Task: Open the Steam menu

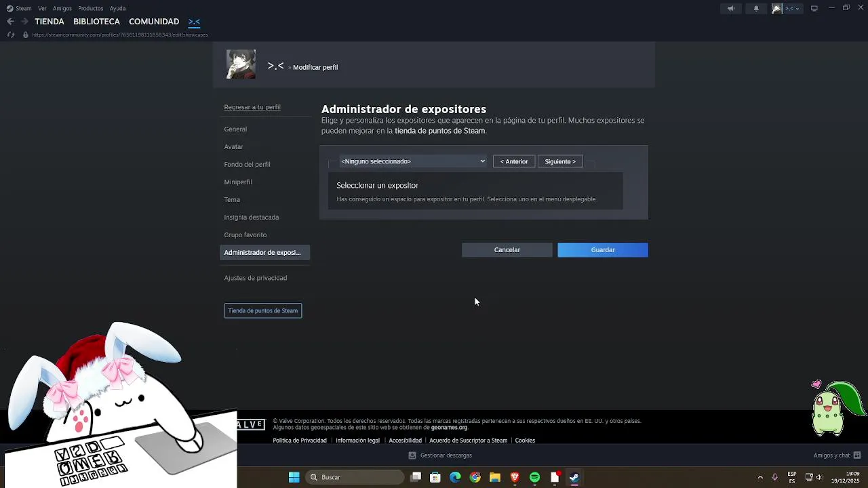Action: click(24, 8)
